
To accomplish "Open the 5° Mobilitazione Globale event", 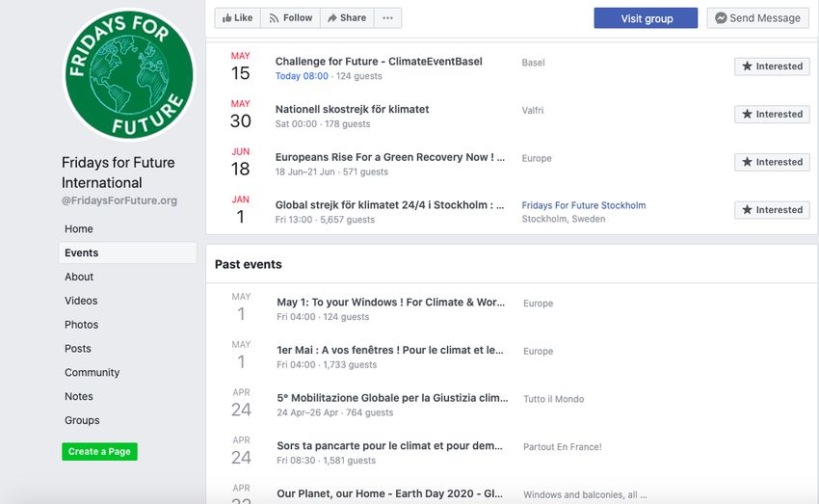I will (392, 398).
